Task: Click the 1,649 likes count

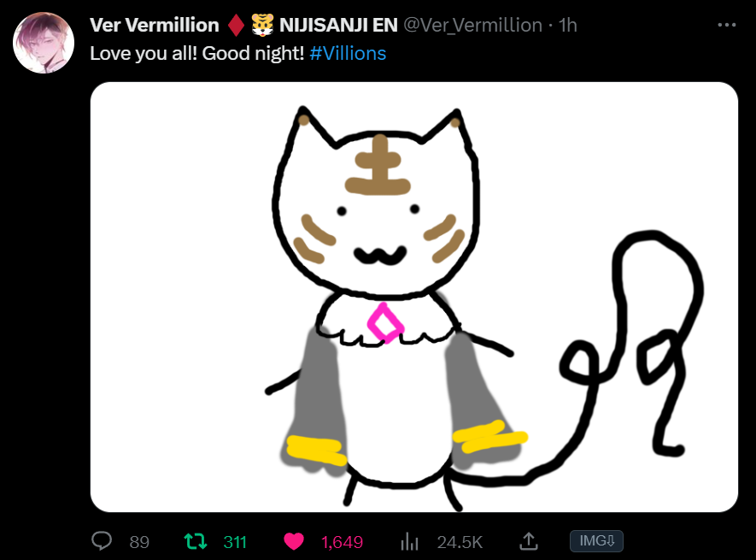Action: (342, 542)
